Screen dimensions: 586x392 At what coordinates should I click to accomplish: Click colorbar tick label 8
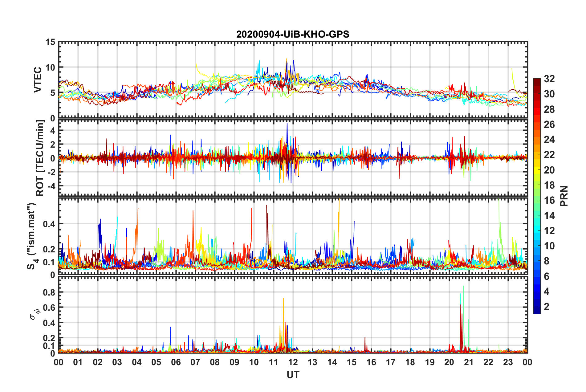coord(547,261)
